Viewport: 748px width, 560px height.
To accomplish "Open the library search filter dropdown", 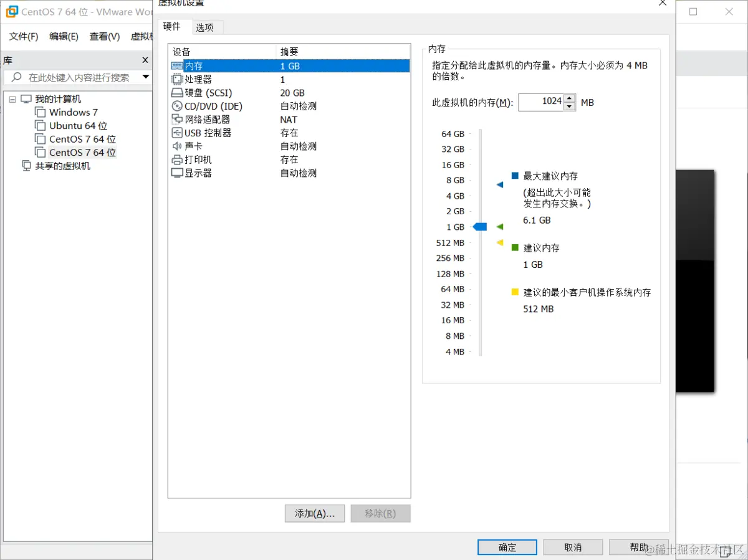I will pos(145,78).
